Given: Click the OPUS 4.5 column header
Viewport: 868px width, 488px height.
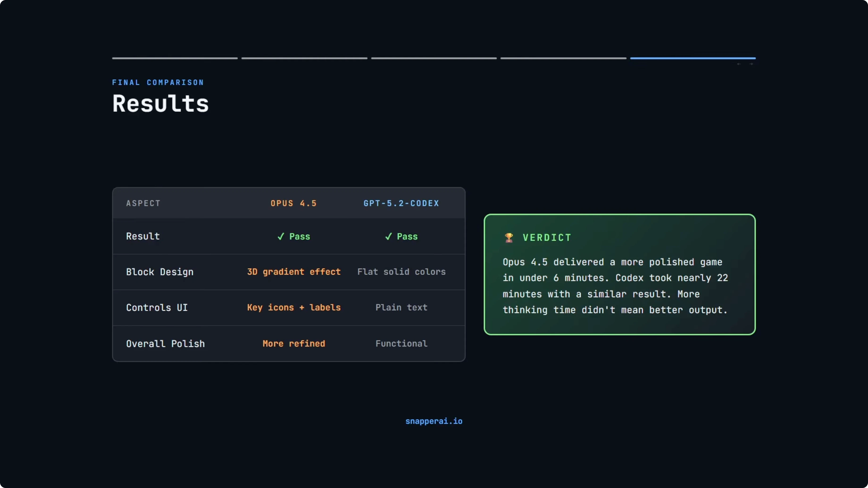Looking at the screenshot, I should pyautogui.click(x=293, y=203).
